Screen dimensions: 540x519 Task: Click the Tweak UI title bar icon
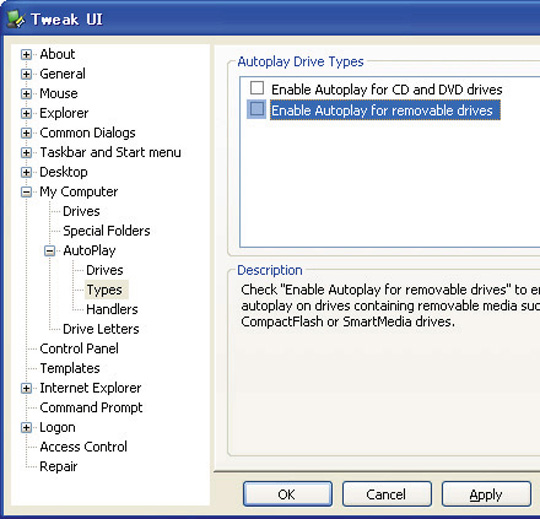pyautogui.click(x=16, y=19)
